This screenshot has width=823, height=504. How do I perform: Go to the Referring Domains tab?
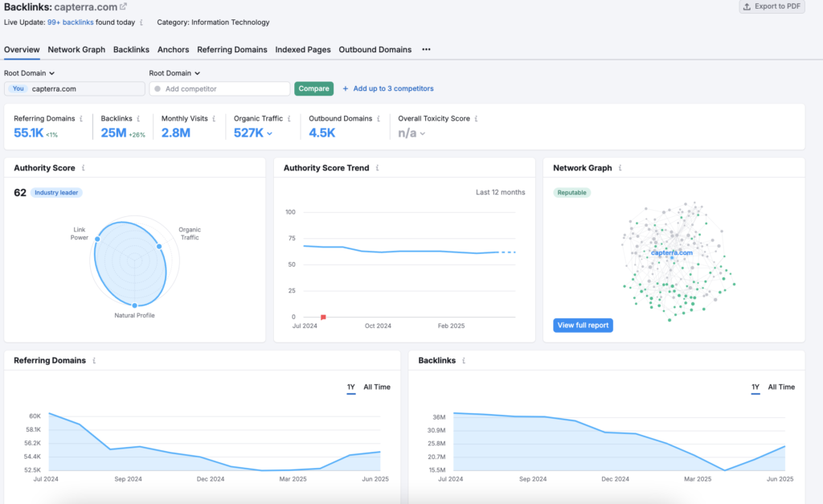pyautogui.click(x=232, y=49)
